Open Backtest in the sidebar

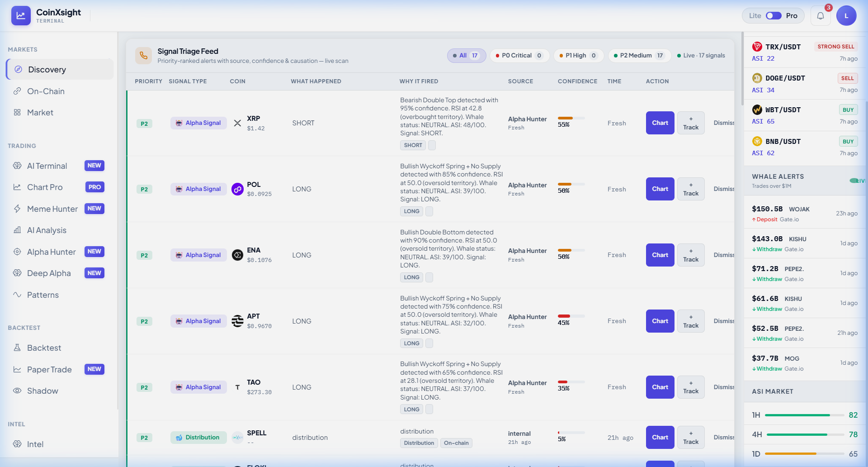pyautogui.click(x=60, y=348)
